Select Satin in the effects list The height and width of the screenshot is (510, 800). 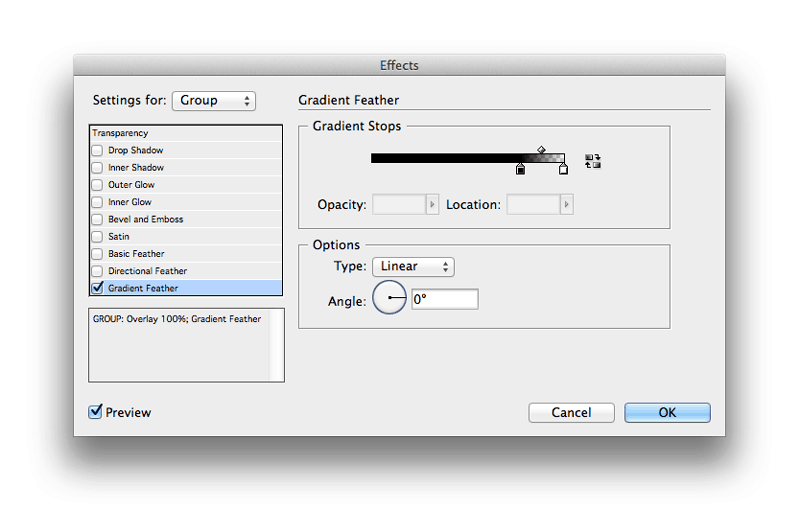119,237
